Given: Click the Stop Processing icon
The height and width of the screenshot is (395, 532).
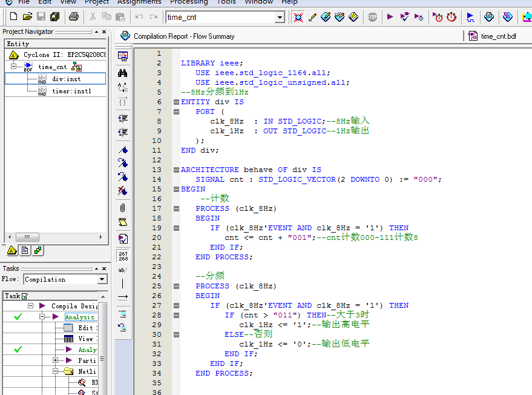Looking at the screenshot, I should click(372, 17).
